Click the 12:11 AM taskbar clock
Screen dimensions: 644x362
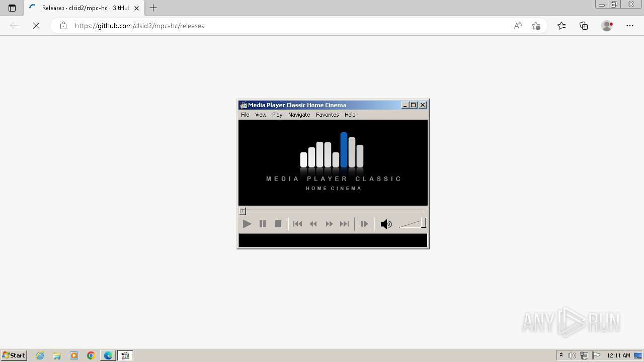(x=618, y=355)
